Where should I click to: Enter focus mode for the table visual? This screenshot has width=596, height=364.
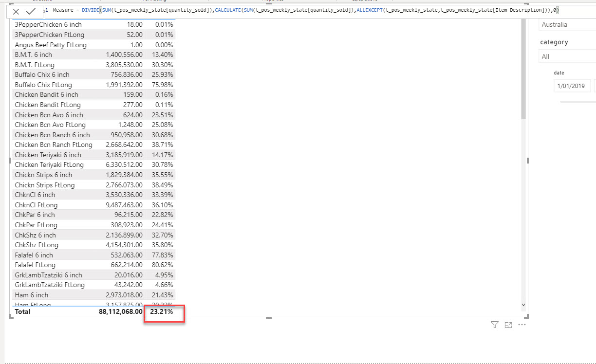[x=508, y=325]
